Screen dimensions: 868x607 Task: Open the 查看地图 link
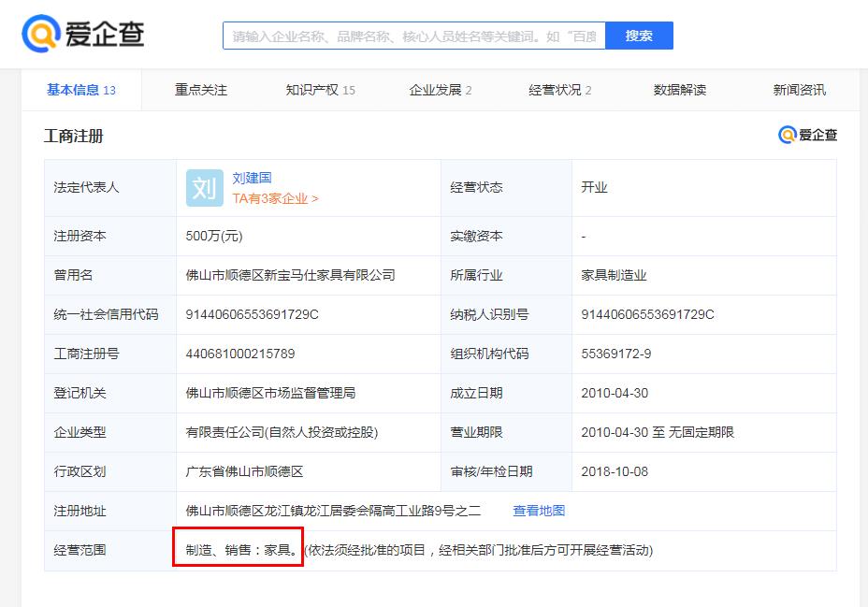pos(539,511)
